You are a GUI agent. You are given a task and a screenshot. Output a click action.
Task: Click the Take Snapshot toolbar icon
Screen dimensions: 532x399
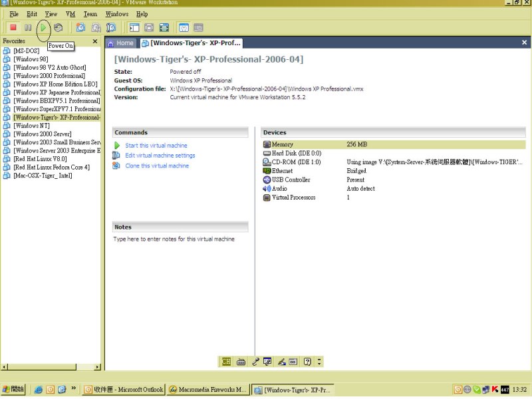(80, 27)
